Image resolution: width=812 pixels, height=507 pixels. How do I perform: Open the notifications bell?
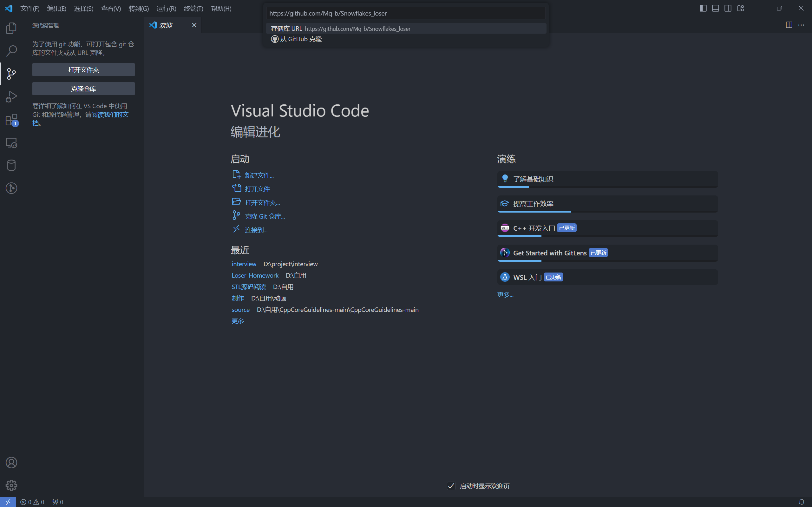801,502
